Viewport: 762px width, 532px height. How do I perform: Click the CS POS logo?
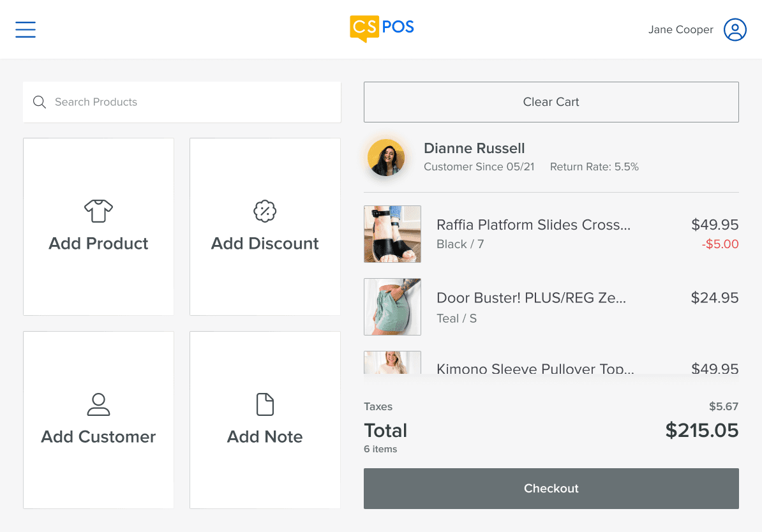point(382,28)
